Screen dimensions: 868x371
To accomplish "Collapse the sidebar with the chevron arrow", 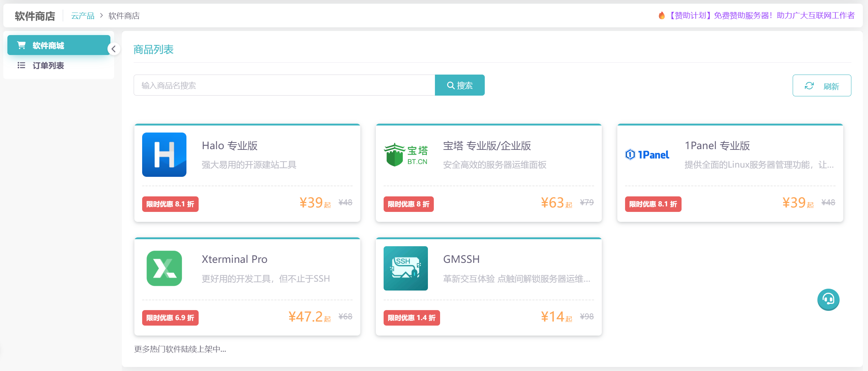I will click(x=114, y=49).
